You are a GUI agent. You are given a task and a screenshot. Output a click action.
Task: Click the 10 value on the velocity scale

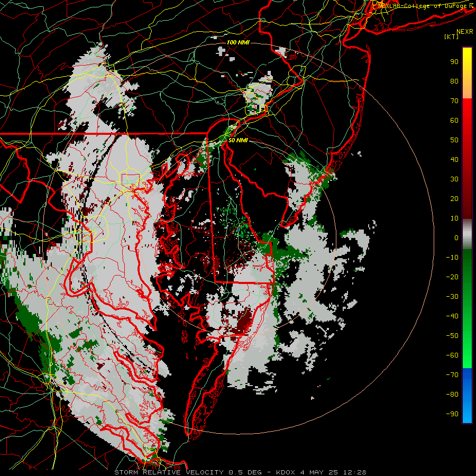click(454, 218)
